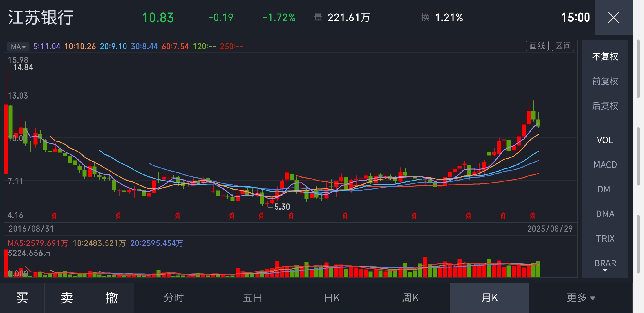Tap the 买 buy button
The height and width of the screenshot is (313, 644).
(x=22, y=298)
